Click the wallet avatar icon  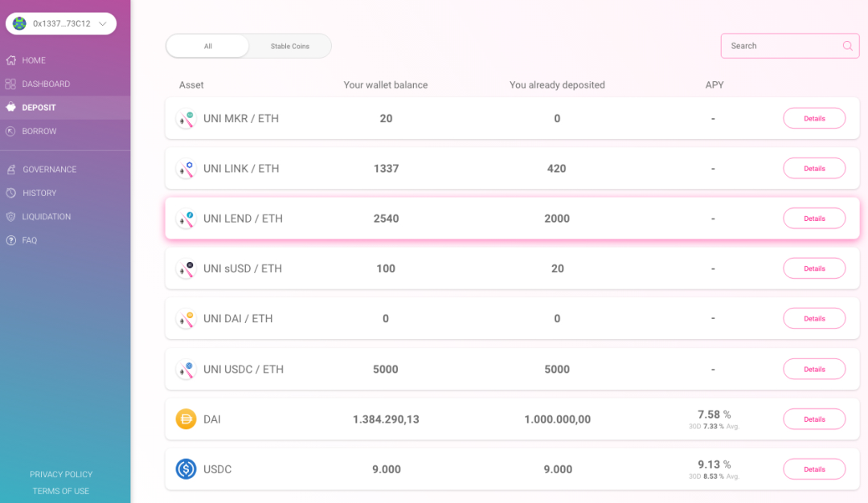point(19,23)
